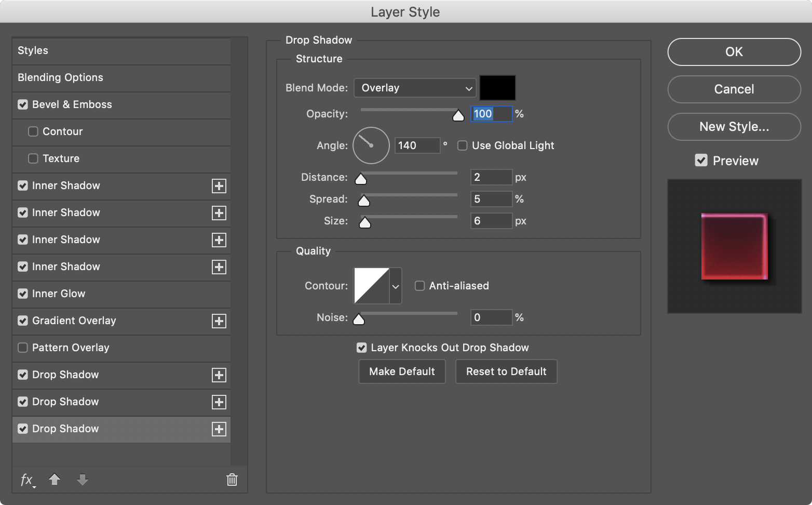
Task: Click the trash delete effect icon
Action: coord(232,480)
